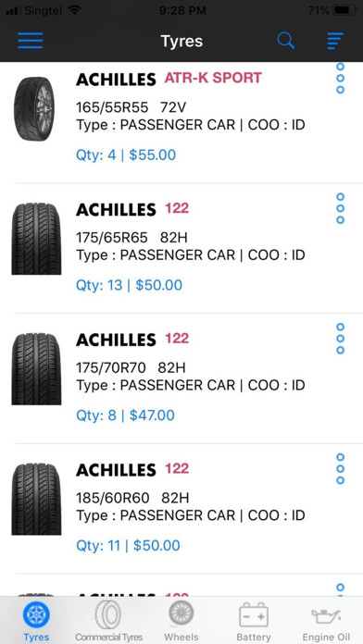
Task: Select Qty: 11 | $50.00 price line
Action: [128, 546]
